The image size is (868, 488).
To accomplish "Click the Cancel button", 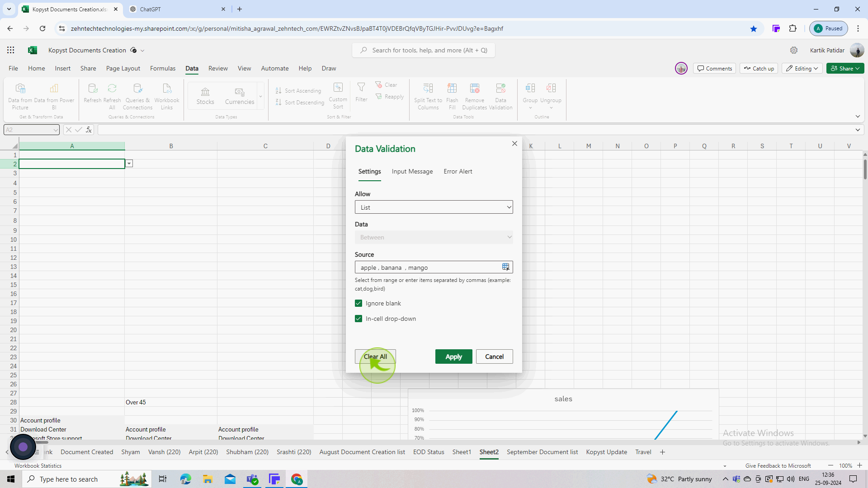I will coord(494,357).
